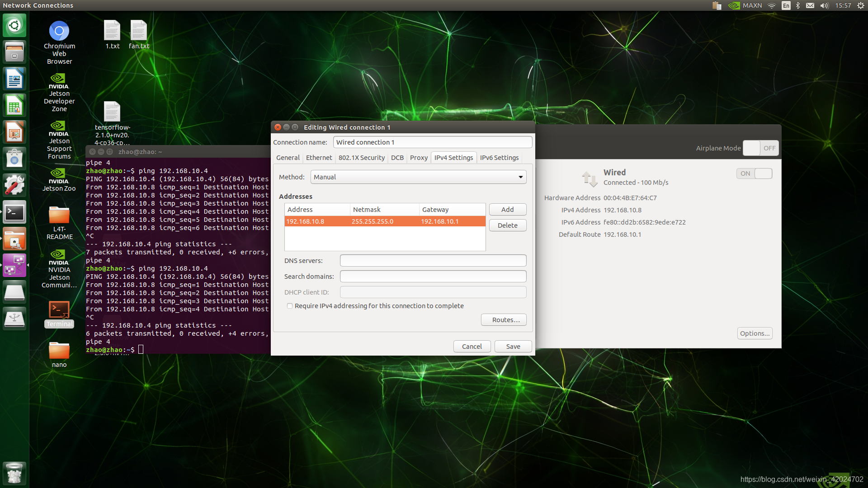Switch to the IPv6 Settings tab
The height and width of the screenshot is (488, 868).
tap(499, 158)
